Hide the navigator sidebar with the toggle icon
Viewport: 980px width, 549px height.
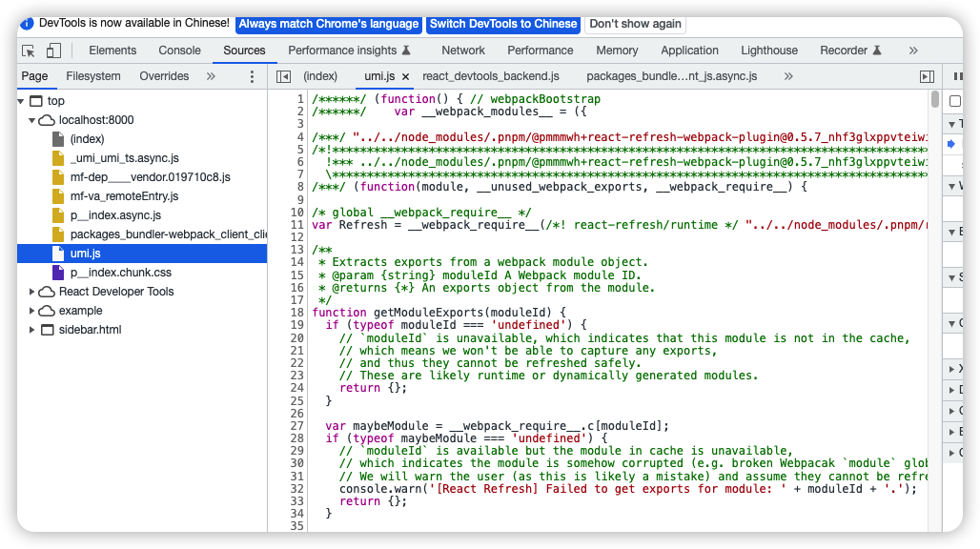point(284,76)
